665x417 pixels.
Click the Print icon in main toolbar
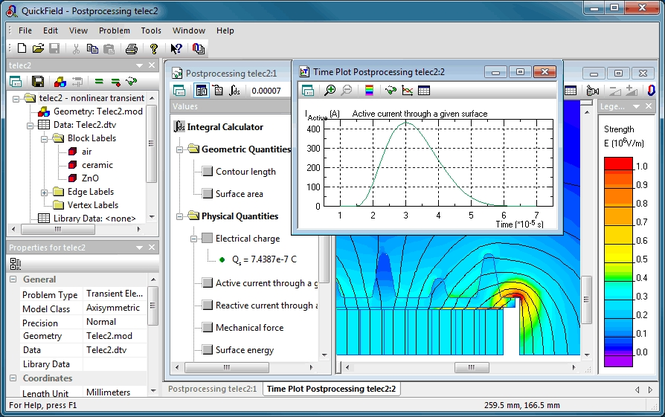[x=131, y=48]
